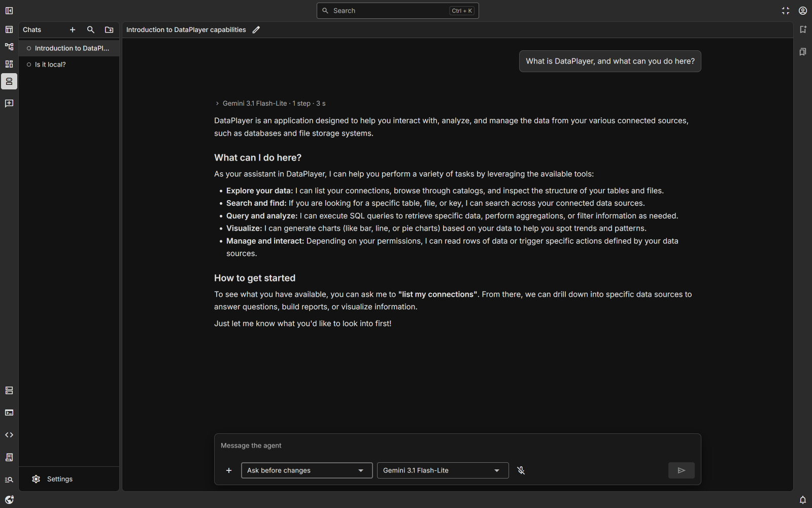Create a new chat folder

pos(109,30)
